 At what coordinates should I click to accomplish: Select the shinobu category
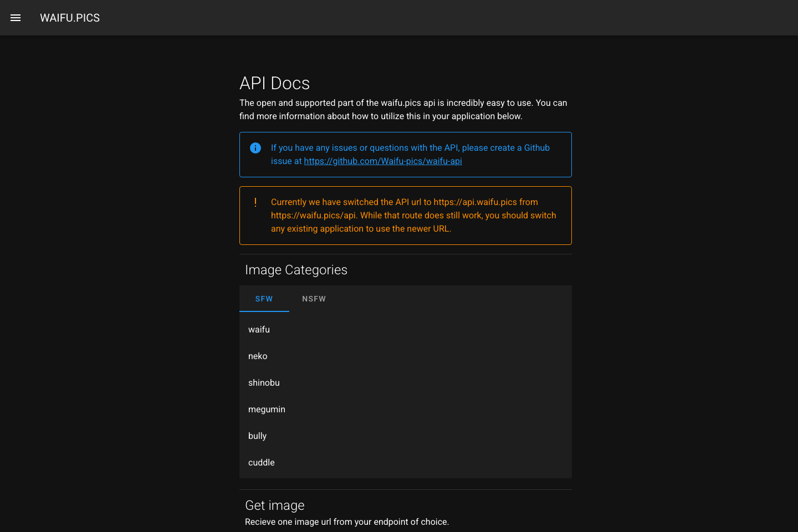pyautogui.click(x=264, y=382)
